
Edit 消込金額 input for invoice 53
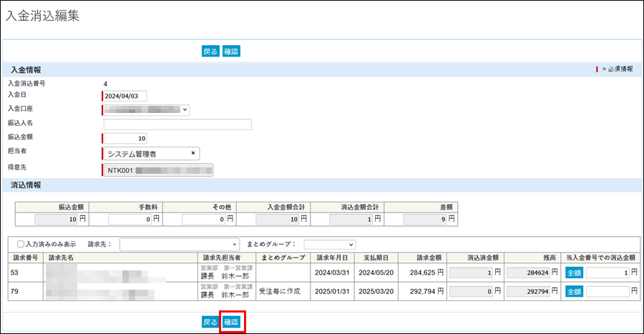(x=608, y=272)
